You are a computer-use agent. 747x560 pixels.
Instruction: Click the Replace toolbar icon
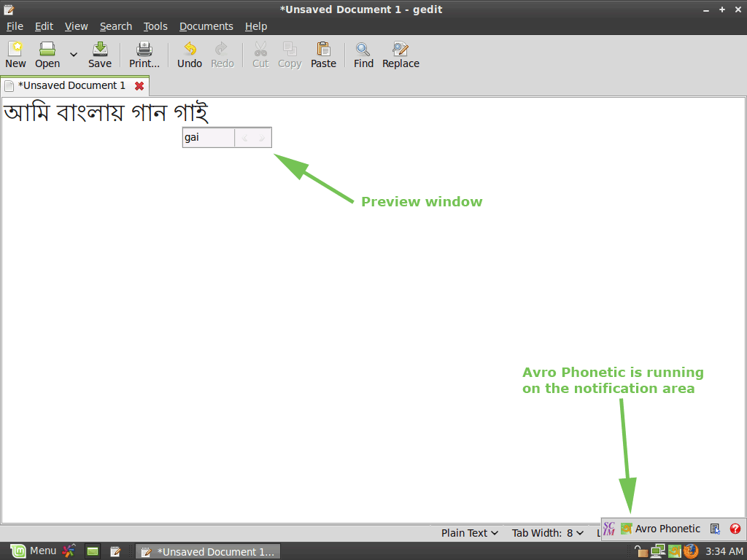pyautogui.click(x=400, y=50)
